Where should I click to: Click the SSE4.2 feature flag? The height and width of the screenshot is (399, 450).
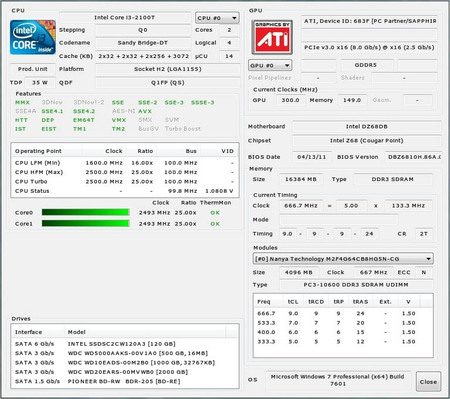tap(84, 111)
